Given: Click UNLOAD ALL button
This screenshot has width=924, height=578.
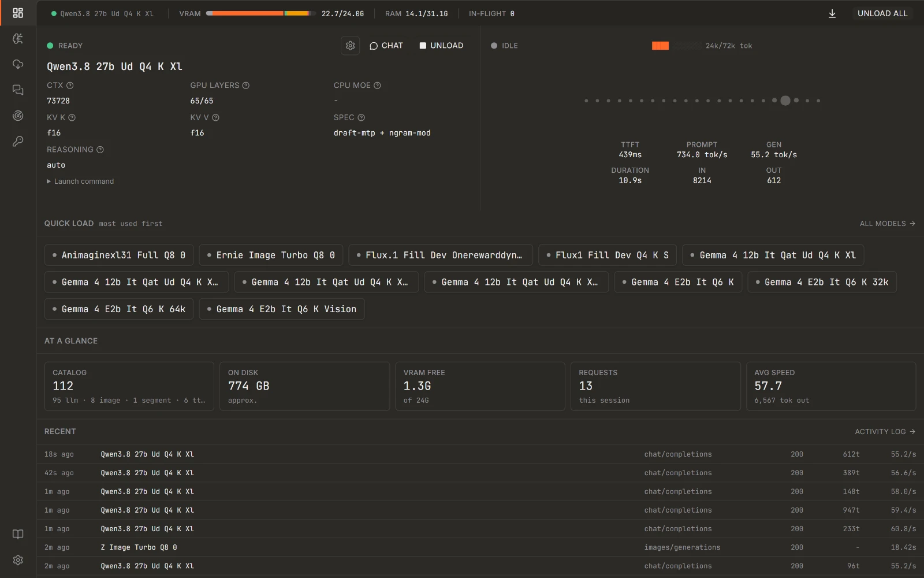Looking at the screenshot, I should click(x=882, y=13).
